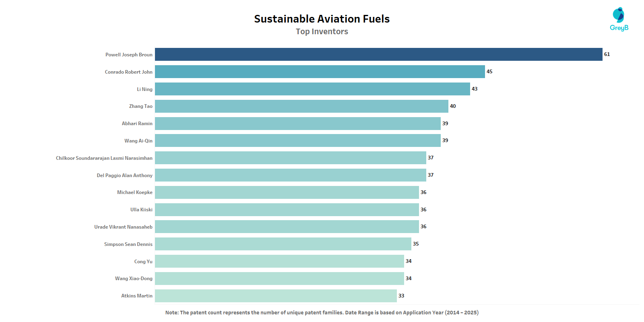Image resolution: width=644 pixels, height=322 pixels.
Task: Select the Wang Ai-Qin bar
Action: (297, 140)
